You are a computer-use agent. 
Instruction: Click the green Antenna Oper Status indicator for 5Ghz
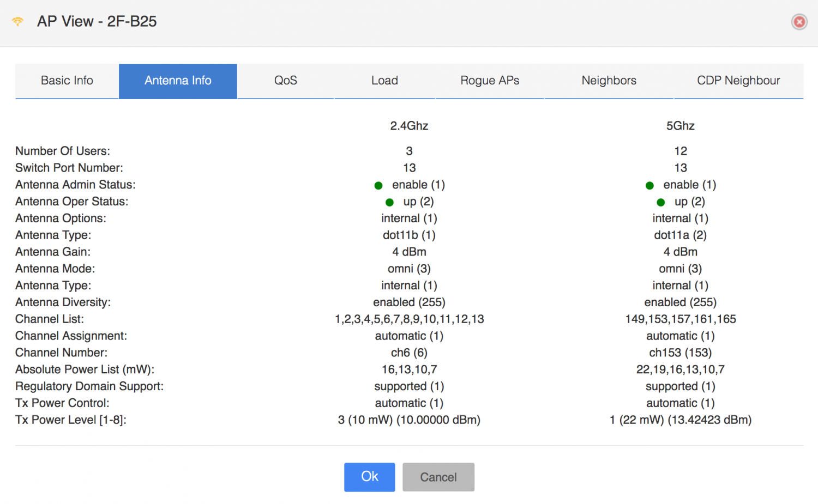pyautogui.click(x=660, y=202)
